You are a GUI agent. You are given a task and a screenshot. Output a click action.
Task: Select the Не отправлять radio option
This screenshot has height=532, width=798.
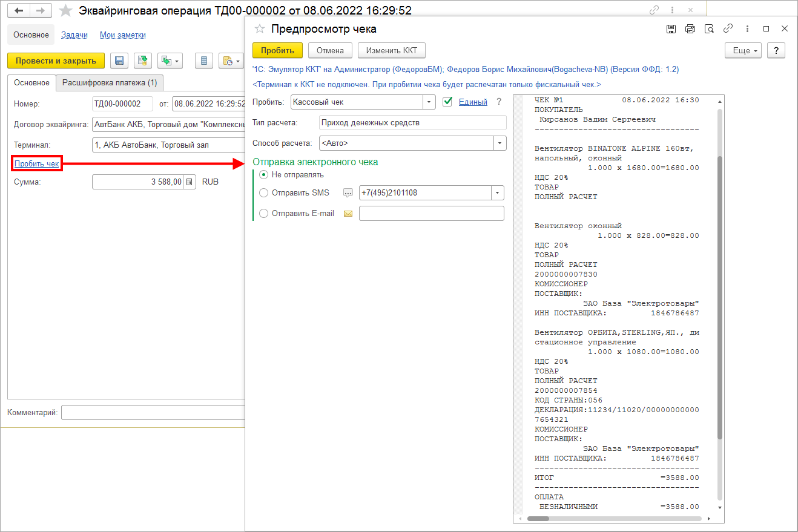pos(263,175)
